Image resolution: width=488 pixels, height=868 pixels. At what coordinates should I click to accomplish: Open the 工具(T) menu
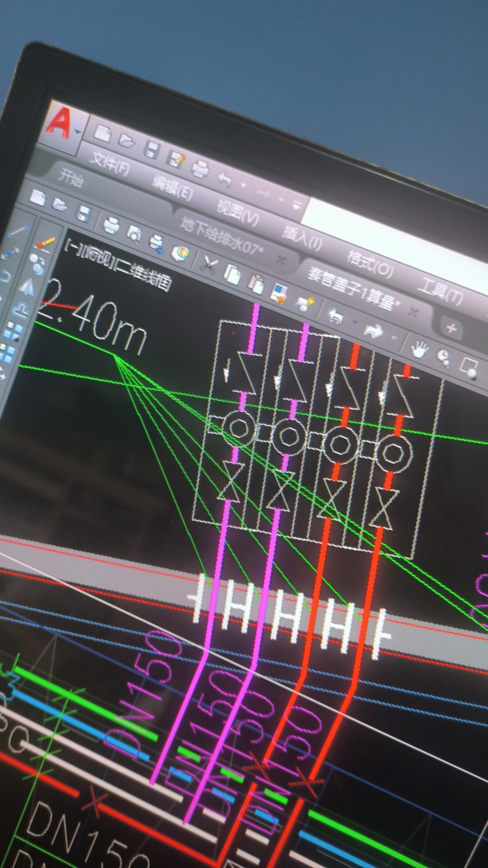coord(440,291)
